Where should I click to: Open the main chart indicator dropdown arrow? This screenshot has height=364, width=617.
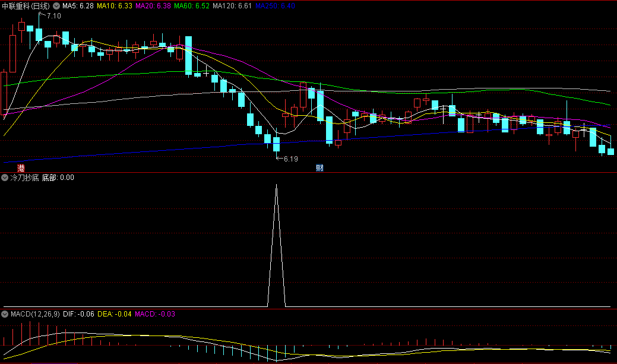pyautogui.click(x=56, y=6)
